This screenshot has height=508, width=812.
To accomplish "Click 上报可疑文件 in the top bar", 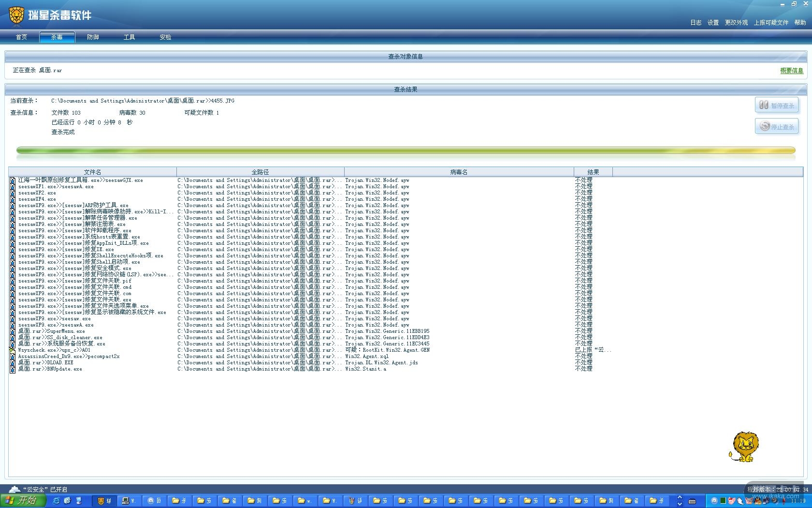I will click(771, 23).
